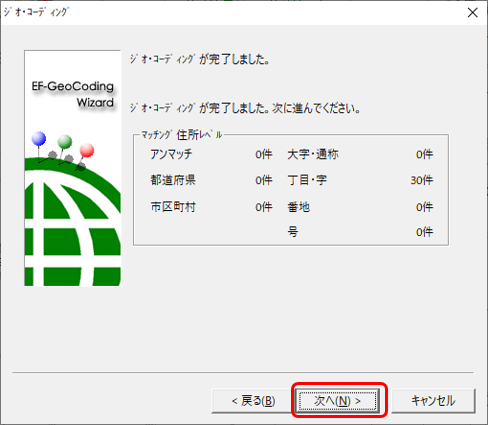488x425 pixels.
Task: Click the マッチング住所レベル group box title
Action: pyautogui.click(x=181, y=135)
